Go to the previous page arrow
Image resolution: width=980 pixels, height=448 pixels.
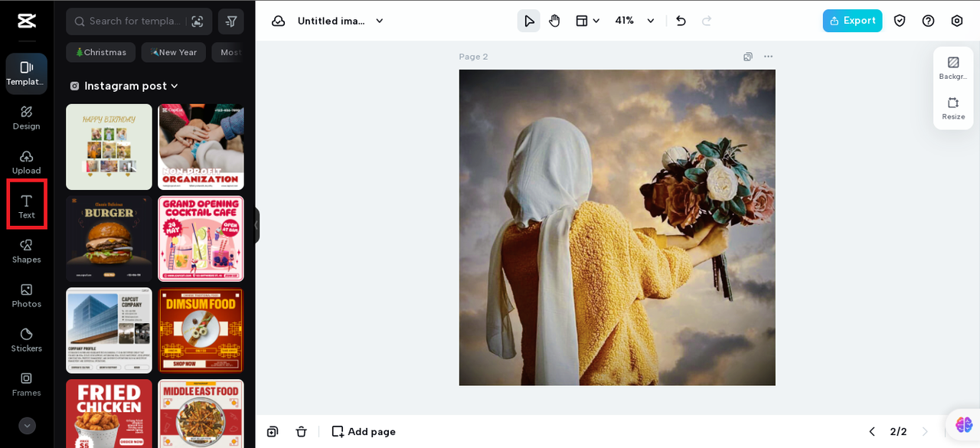(871, 431)
